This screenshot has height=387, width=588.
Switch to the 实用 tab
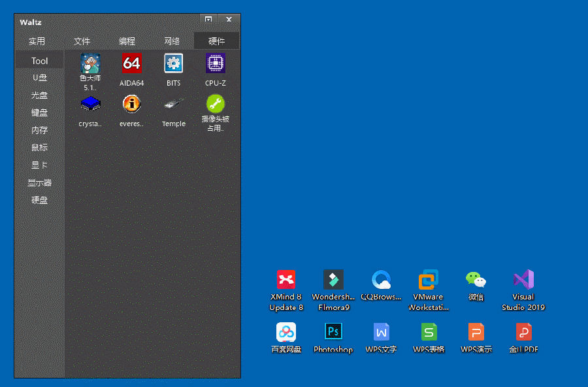coord(37,41)
